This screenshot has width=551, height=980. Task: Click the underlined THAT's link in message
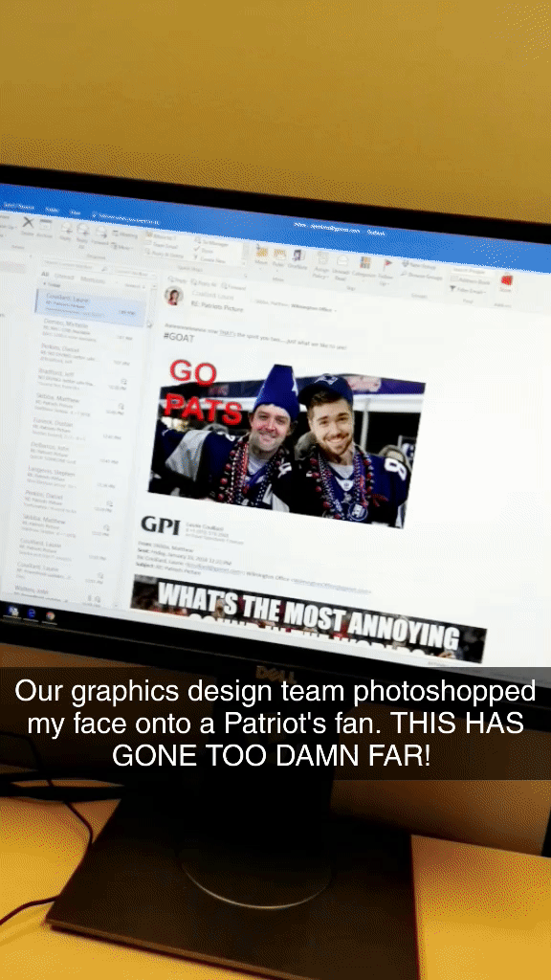(226, 334)
